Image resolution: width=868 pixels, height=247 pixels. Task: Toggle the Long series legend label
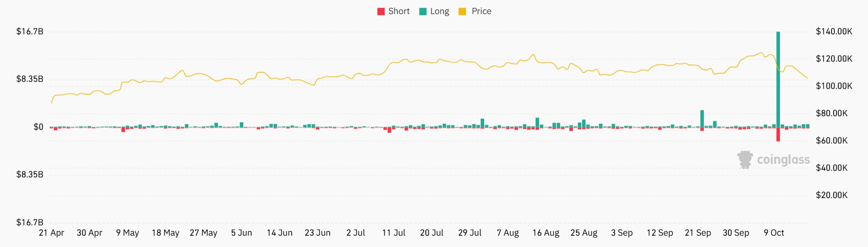point(440,11)
